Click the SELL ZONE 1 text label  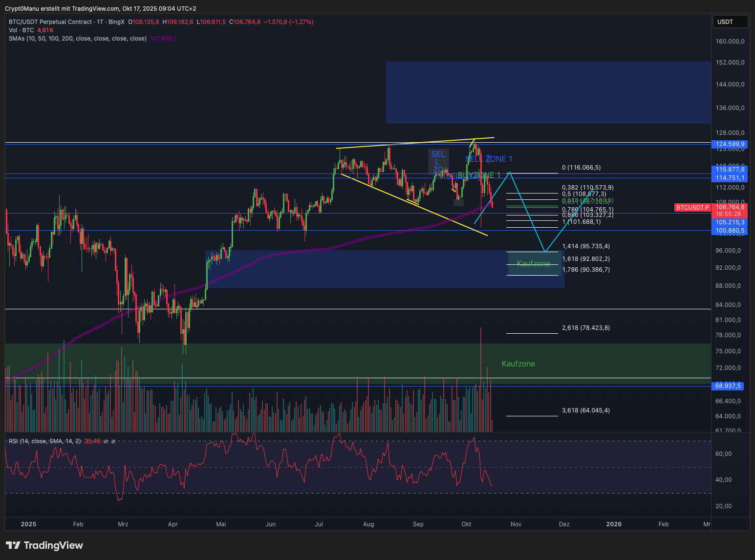(489, 159)
